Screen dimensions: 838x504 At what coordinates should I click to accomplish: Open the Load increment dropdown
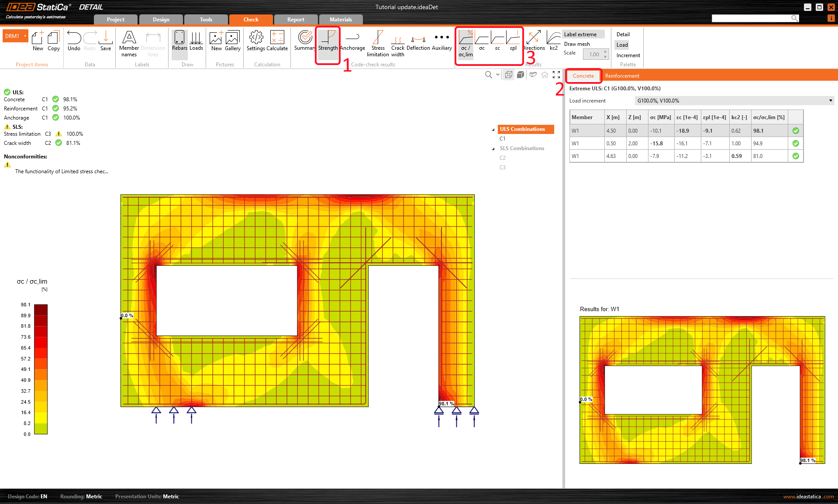[x=734, y=101]
